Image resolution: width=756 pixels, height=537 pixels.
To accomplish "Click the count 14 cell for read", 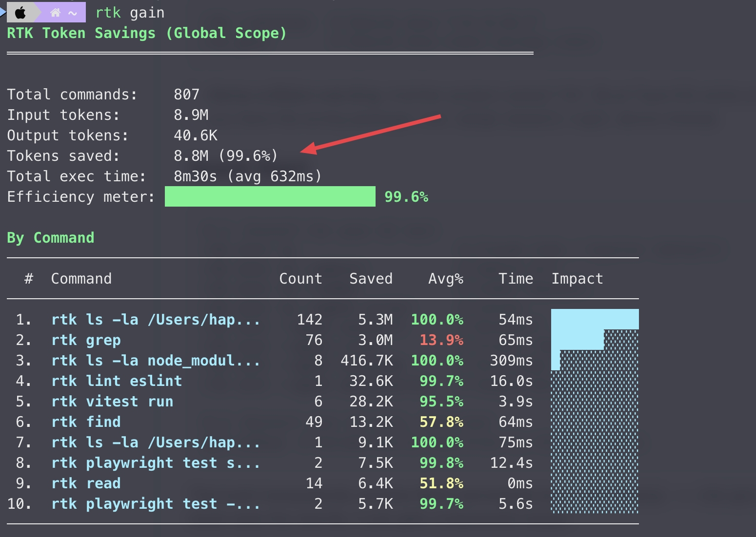I will click(314, 483).
